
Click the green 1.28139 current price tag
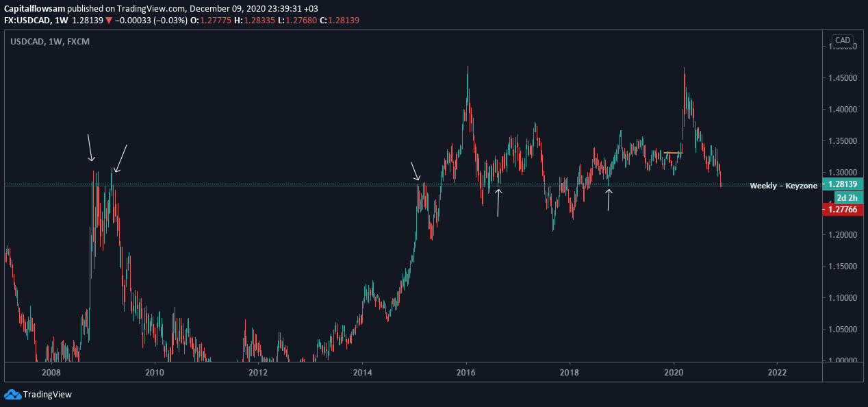844,184
